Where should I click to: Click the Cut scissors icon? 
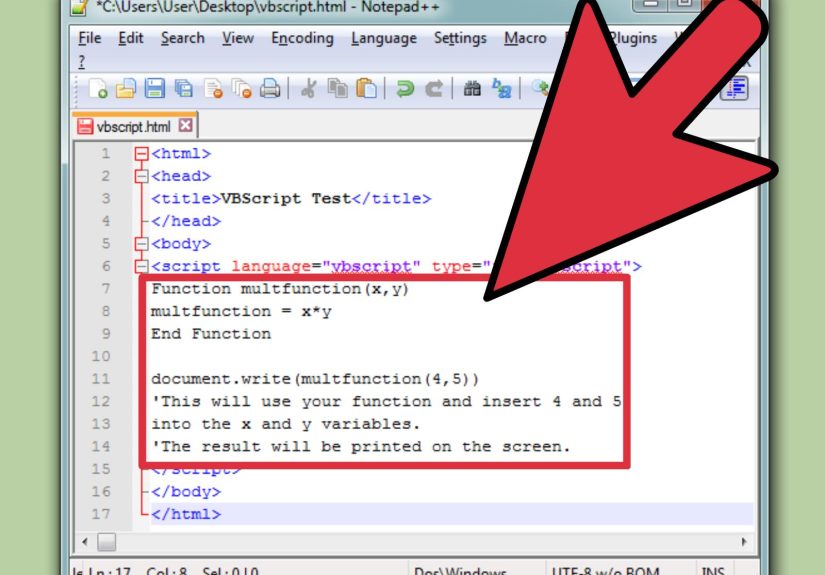(309, 88)
